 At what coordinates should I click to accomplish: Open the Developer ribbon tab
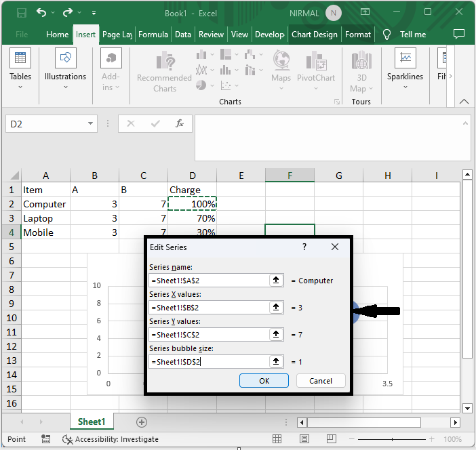270,35
